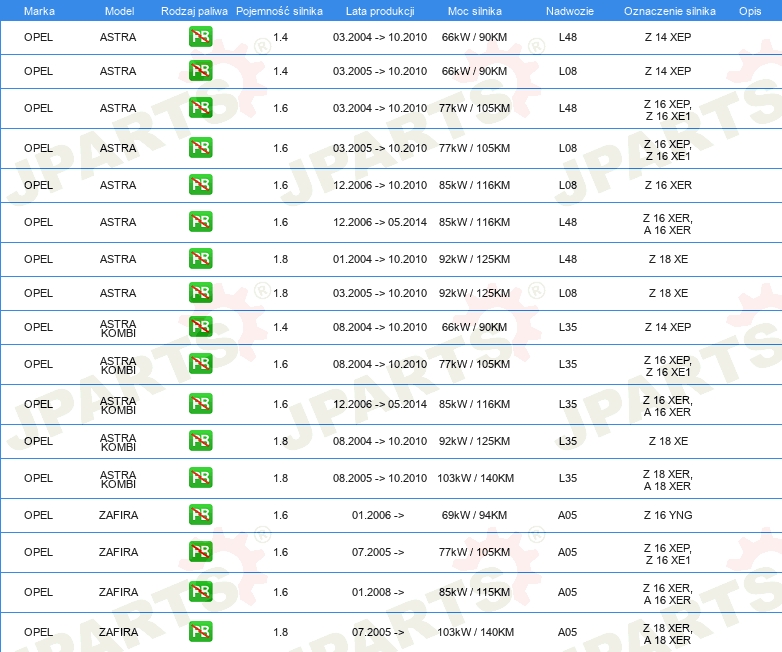Click fuel icon in ASTRA KOMBI 77kW row
The width and height of the screenshot is (782, 652).
[200, 364]
